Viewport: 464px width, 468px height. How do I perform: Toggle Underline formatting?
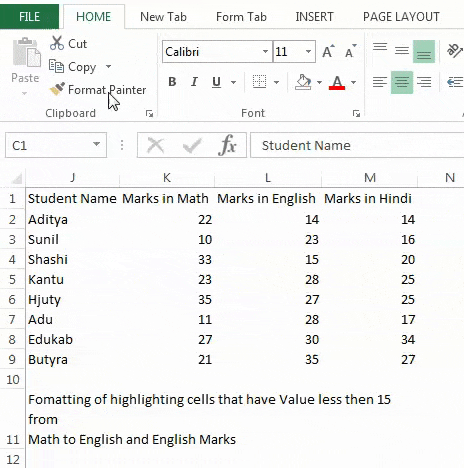(216, 82)
